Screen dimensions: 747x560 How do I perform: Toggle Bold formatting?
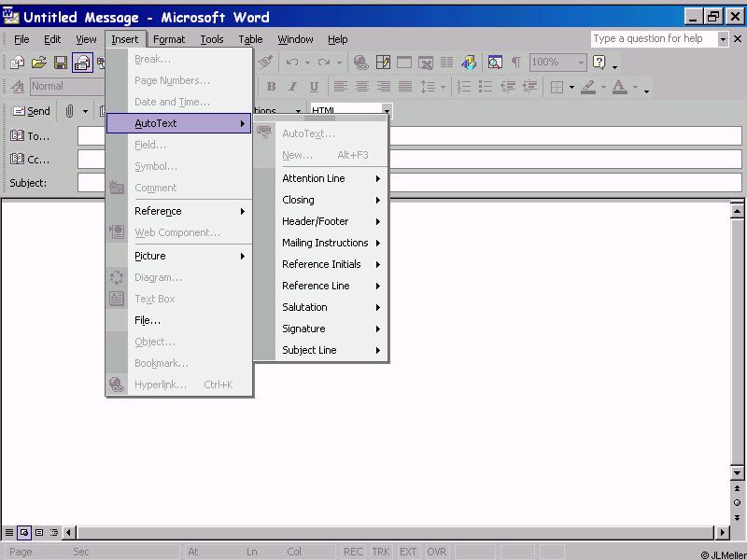tap(271, 87)
